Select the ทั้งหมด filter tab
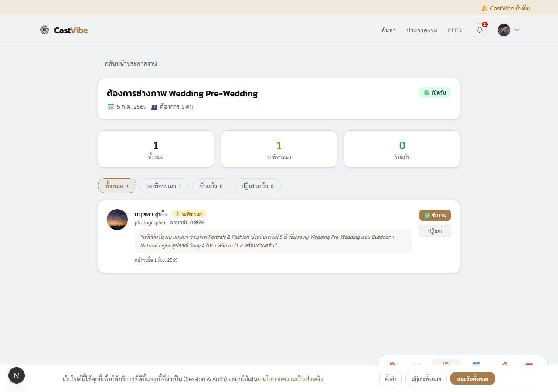The image size is (558, 392). [x=117, y=186]
